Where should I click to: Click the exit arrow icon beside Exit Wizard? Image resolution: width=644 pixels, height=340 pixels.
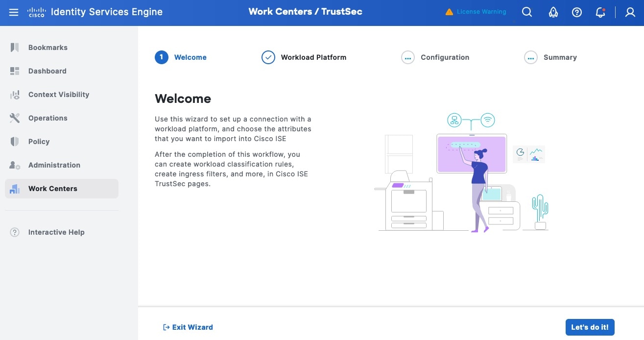pos(166,327)
